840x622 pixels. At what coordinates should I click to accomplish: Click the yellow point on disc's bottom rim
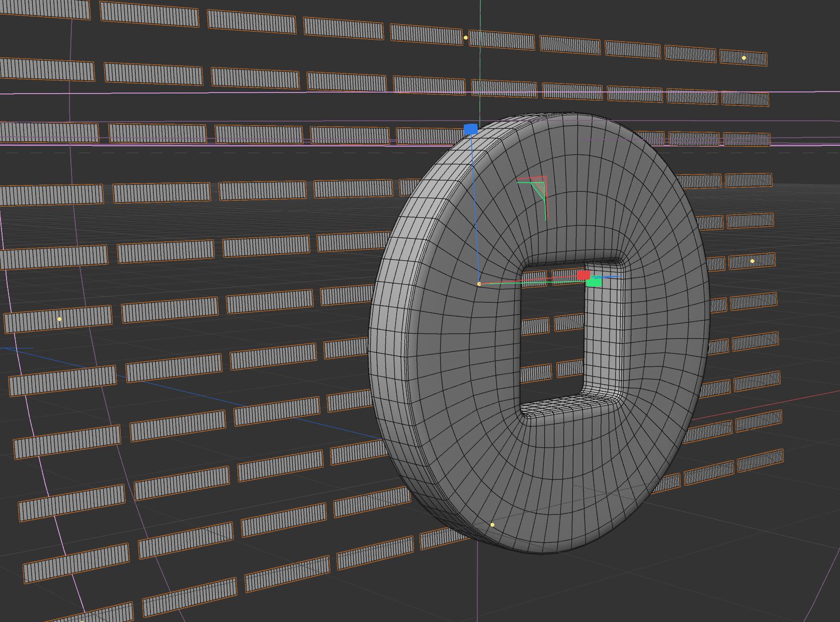pos(492,525)
